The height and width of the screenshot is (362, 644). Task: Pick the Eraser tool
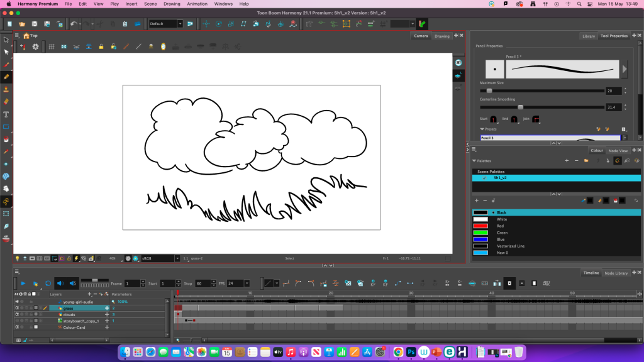(6, 101)
